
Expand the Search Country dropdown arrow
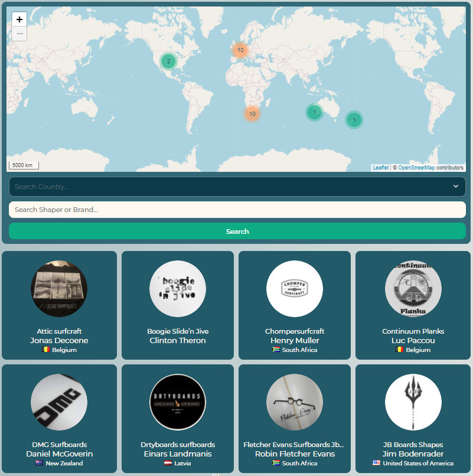pos(456,187)
